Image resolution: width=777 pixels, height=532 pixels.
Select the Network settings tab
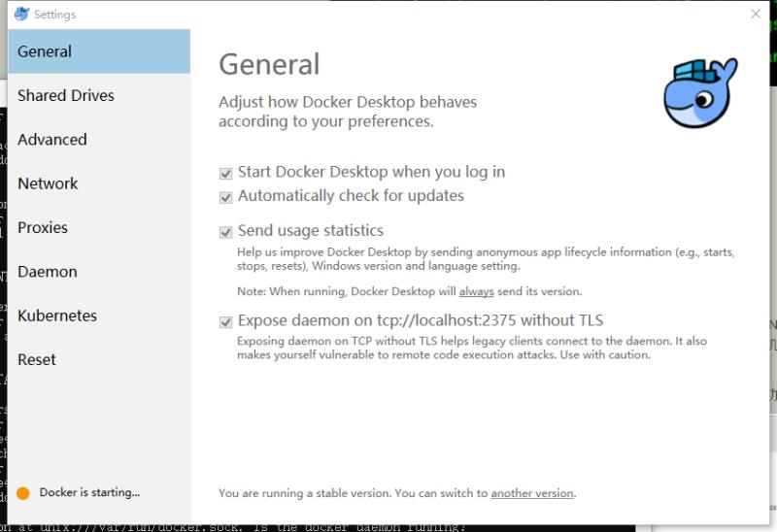[99, 183]
